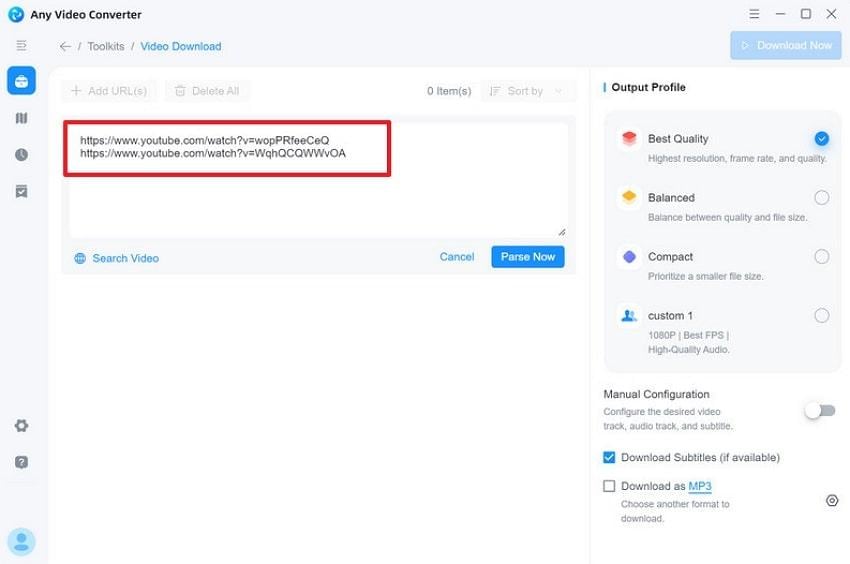Open the Search Video link
Image resolution: width=850 pixels, height=564 pixels.
pos(125,258)
